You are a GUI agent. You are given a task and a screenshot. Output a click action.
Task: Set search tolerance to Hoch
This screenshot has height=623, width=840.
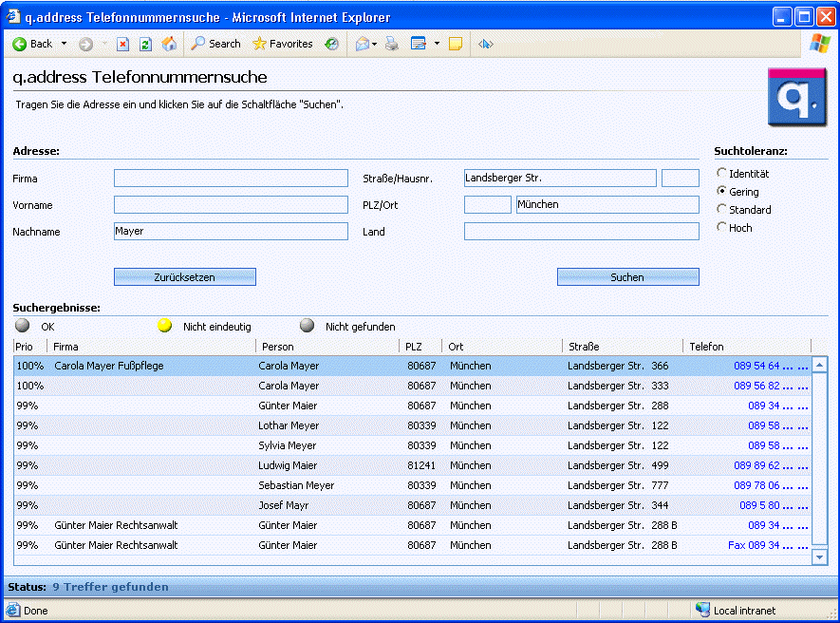[721, 227]
